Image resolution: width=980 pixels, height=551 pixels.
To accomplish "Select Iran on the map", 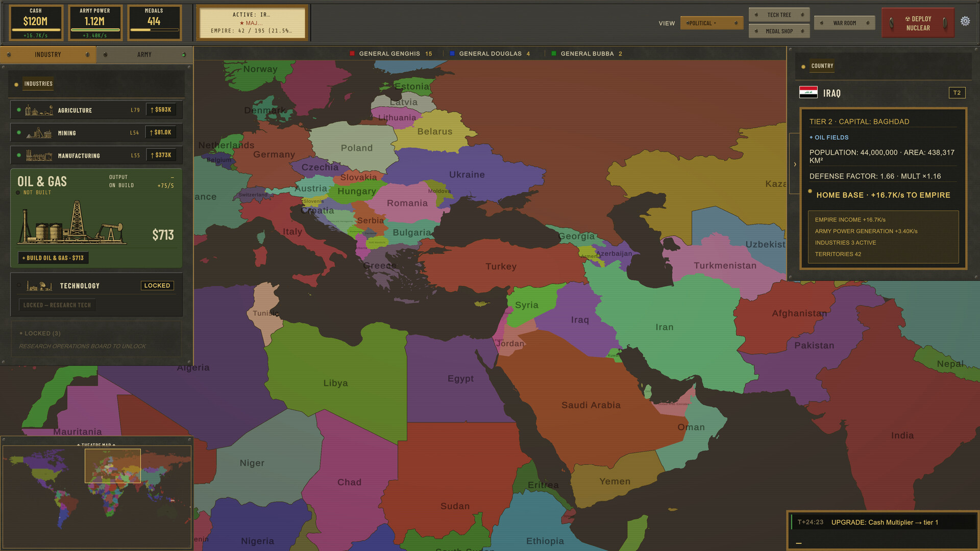I will click(664, 327).
